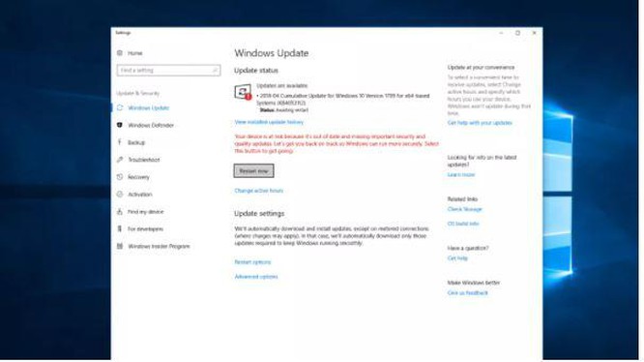Click the Backup arrow icon
Screen dimensions: 644x362
coord(120,142)
